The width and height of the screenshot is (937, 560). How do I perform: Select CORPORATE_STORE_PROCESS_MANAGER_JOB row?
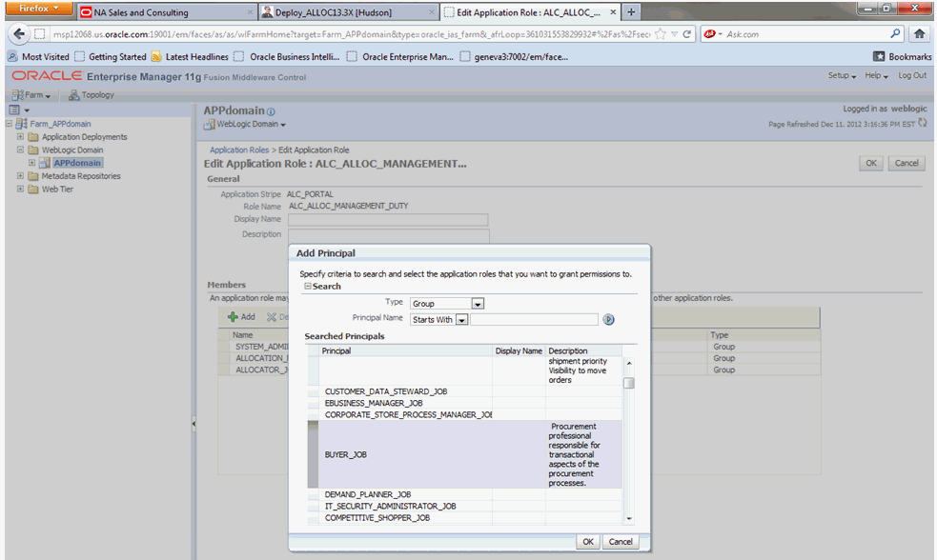[465, 415]
